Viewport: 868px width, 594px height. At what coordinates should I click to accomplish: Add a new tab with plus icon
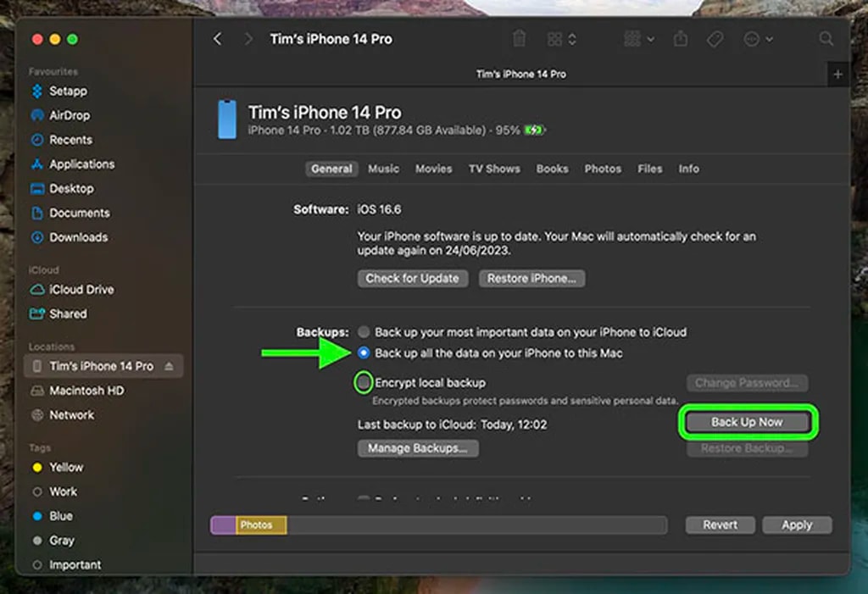coord(837,75)
